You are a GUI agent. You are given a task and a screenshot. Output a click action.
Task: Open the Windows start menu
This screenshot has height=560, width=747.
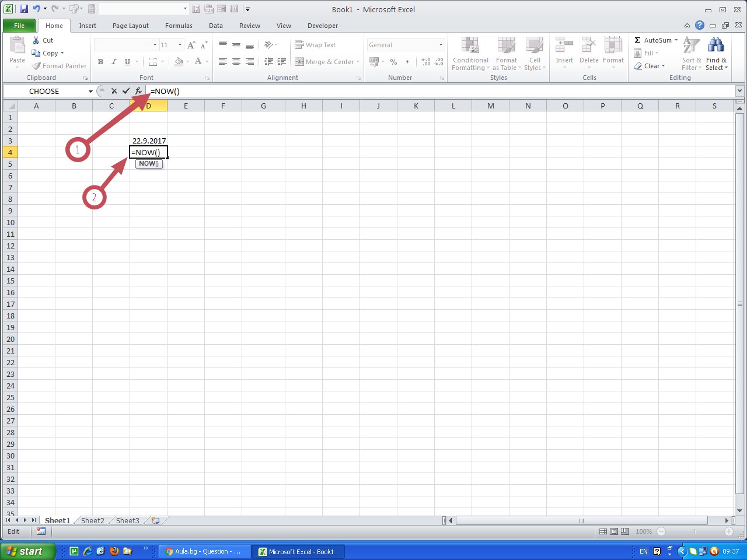tap(27, 551)
